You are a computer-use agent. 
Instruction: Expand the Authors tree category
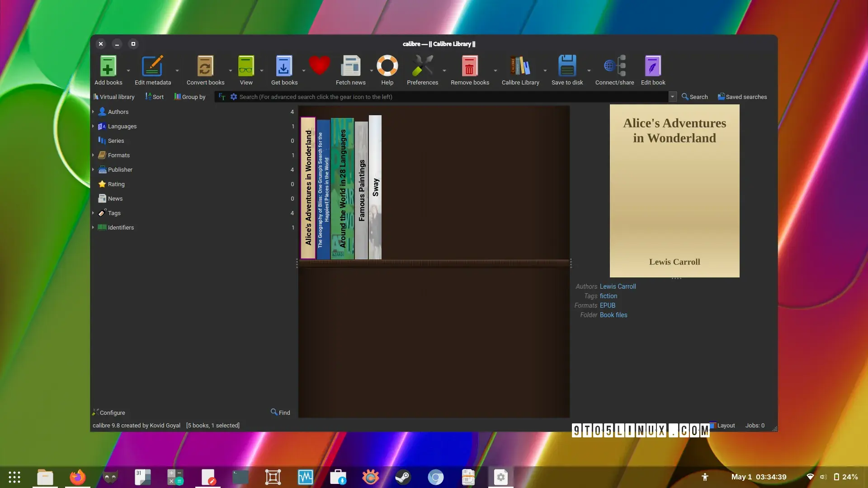[x=93, y=112]
